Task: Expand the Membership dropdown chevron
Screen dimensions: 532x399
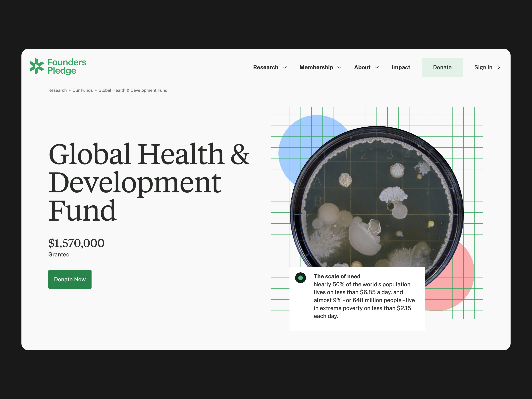Action: 339,68
